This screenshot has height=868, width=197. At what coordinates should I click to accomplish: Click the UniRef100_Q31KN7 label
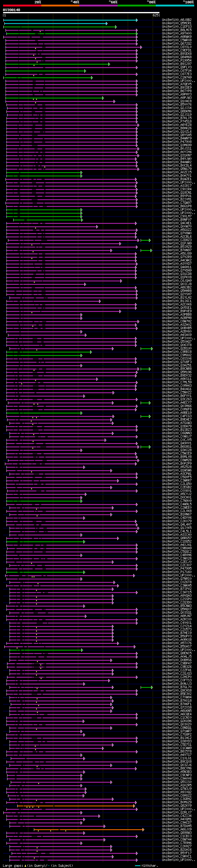[x=177, y=155]
